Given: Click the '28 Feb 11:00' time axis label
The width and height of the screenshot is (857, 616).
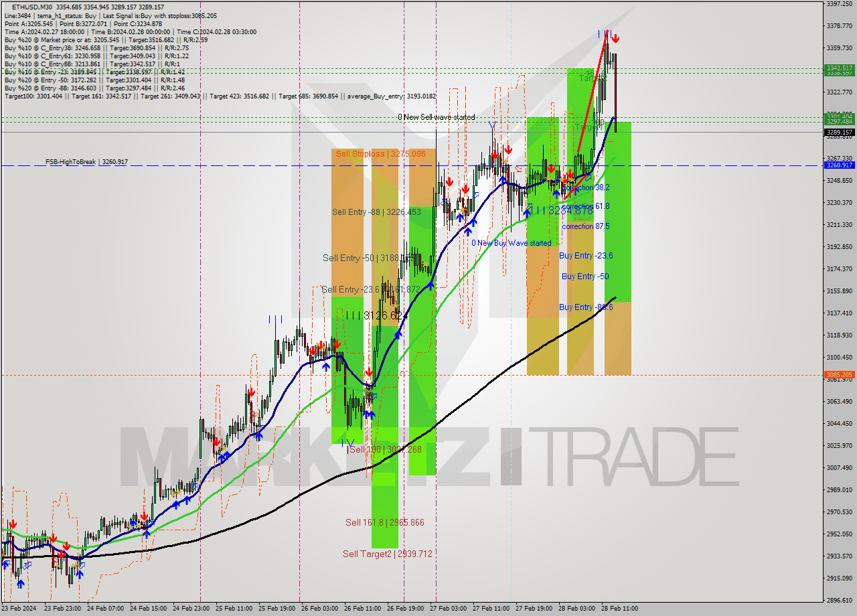Looking at the screenshot, I should 619,609.
